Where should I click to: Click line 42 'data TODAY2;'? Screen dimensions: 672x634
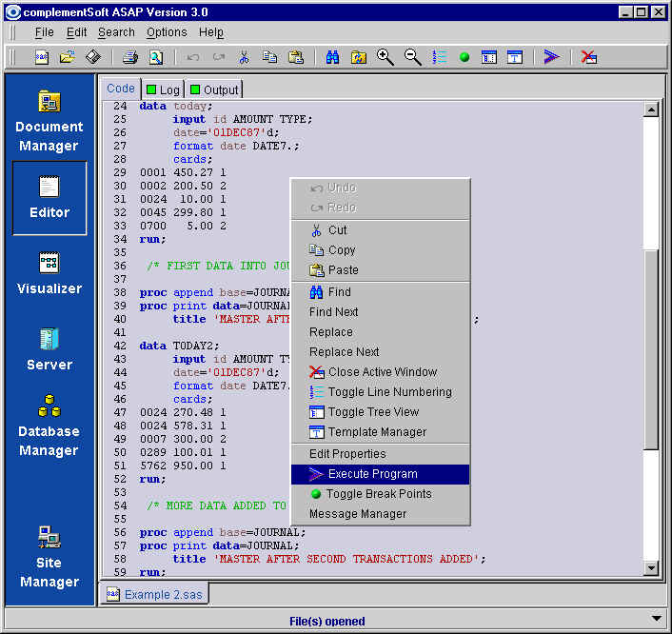tap(179, 346)
